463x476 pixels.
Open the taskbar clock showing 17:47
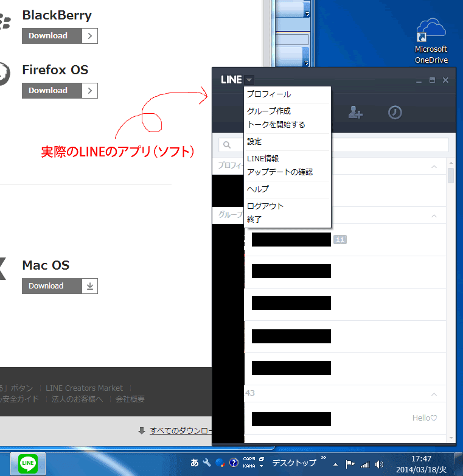coord(421,464)
